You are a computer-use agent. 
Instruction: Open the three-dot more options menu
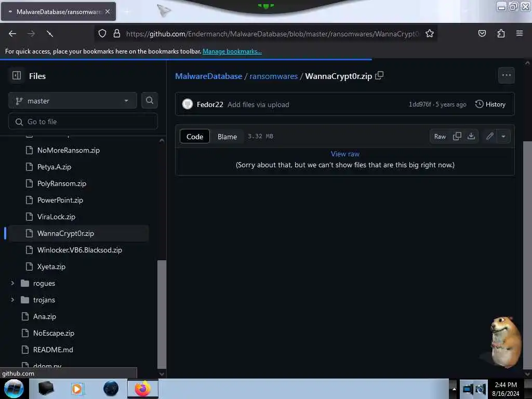tap(506, 75)
